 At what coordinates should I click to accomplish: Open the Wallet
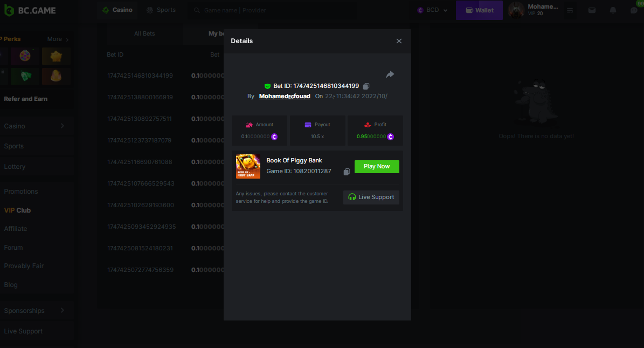479,10
